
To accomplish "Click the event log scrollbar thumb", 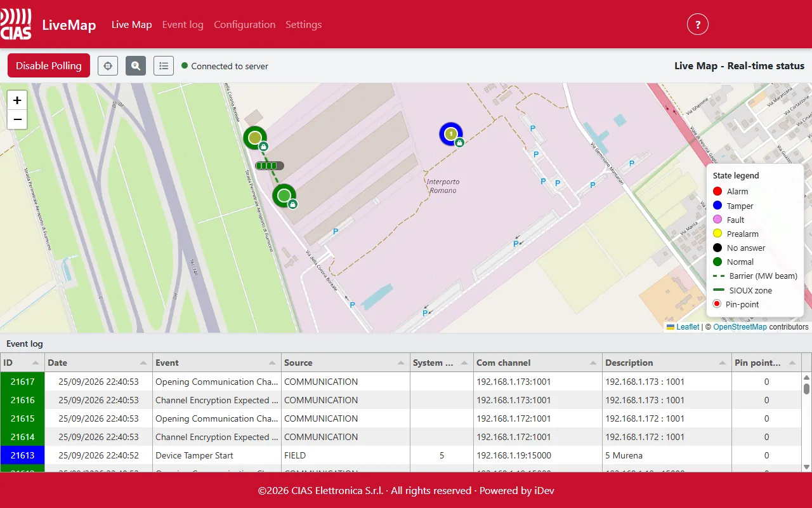I will click(807, 389).
